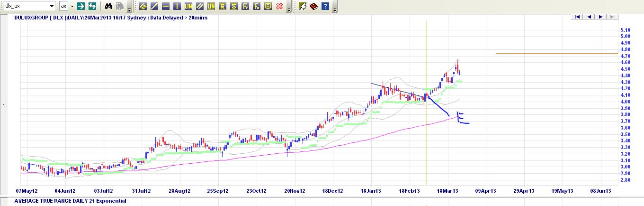Select the vertical line drawing tool
This screenshot has width=644, height=206.
pyautogui.click(x=177, y=6)
